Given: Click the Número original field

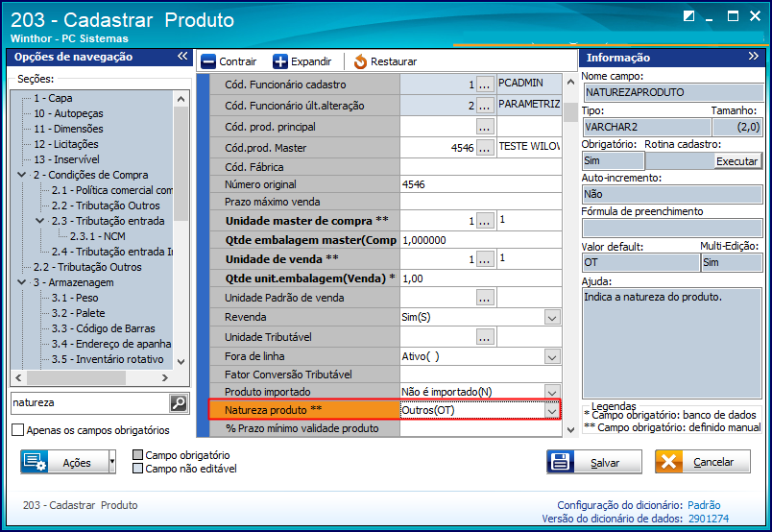Looking at the screenshot, I should (x=480, y=184).
